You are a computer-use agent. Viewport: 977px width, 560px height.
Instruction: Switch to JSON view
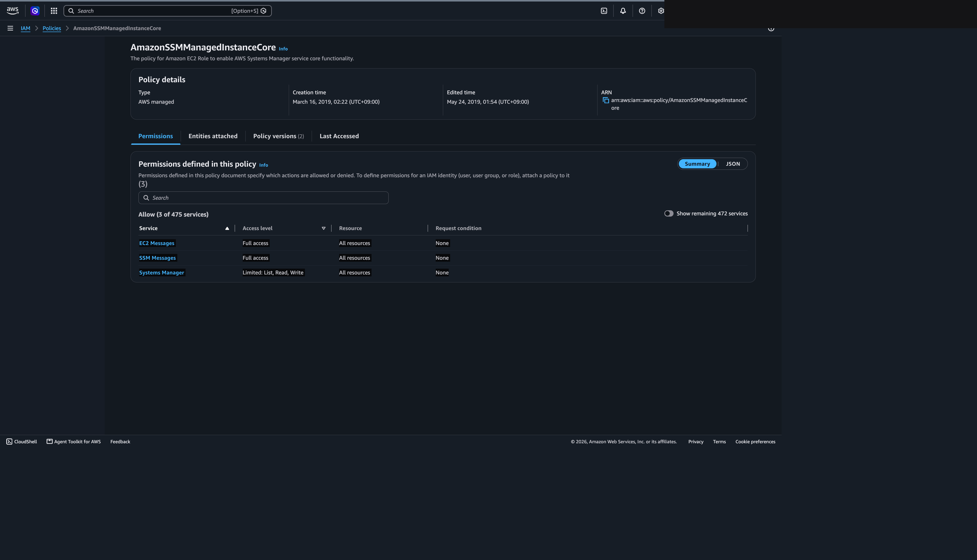coord(733,164)
